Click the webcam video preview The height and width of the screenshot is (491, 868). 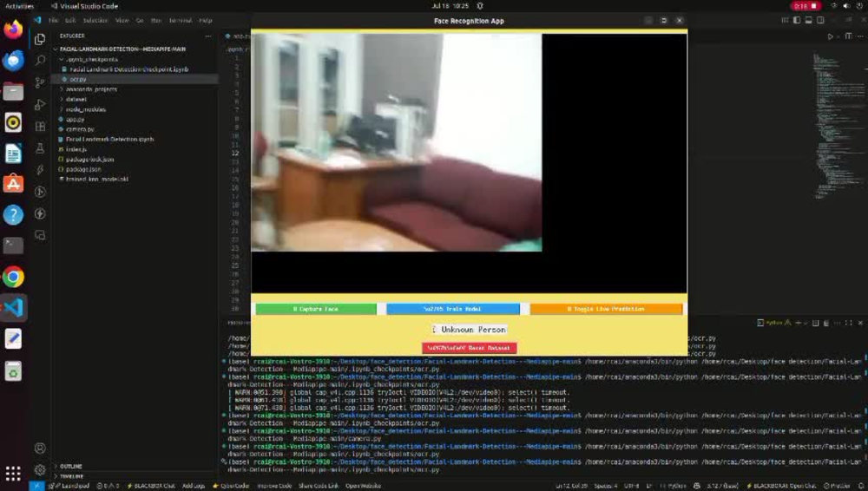point(397,142)
